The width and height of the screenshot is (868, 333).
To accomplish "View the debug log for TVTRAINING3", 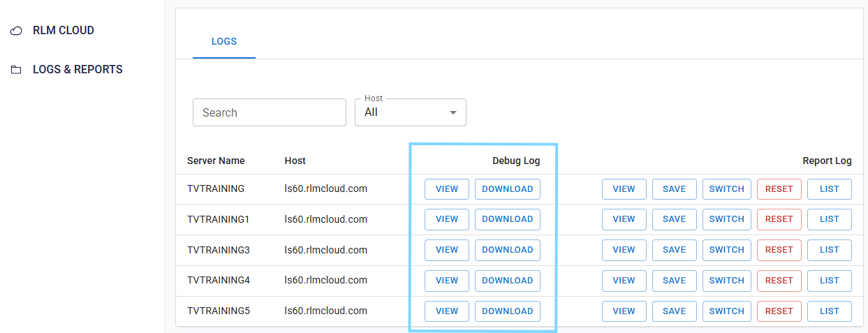I will (x=447, y=250).
